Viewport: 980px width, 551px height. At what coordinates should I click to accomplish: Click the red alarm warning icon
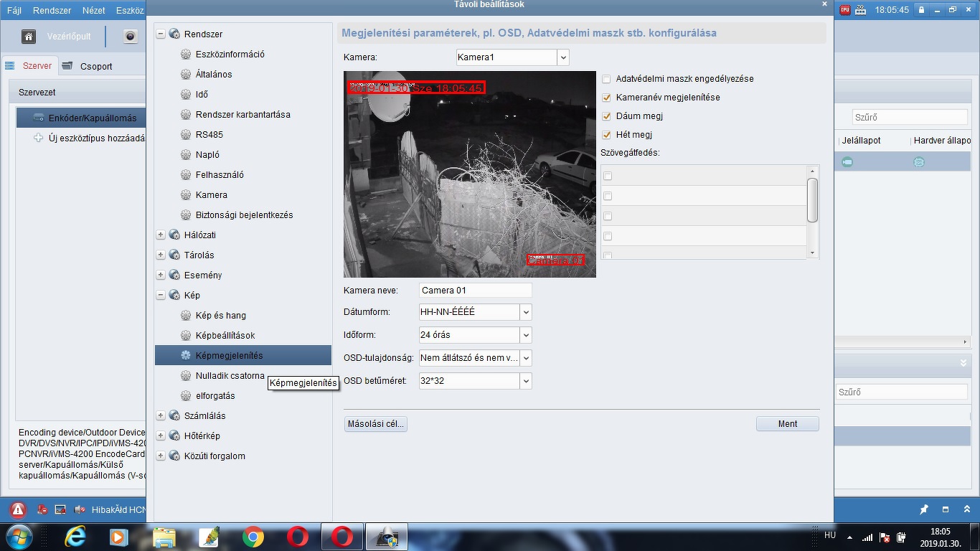(x=18, y=510)
